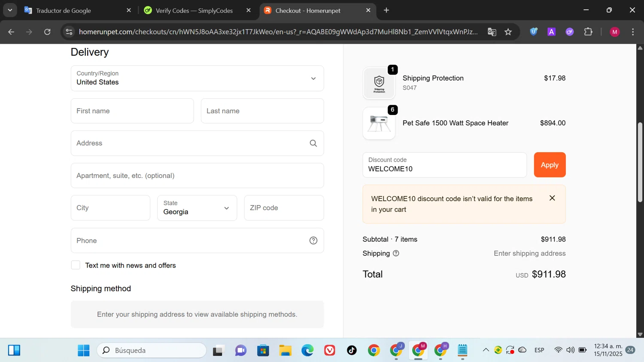Open the OneDrive cloud tray icon

click(522, 350)
